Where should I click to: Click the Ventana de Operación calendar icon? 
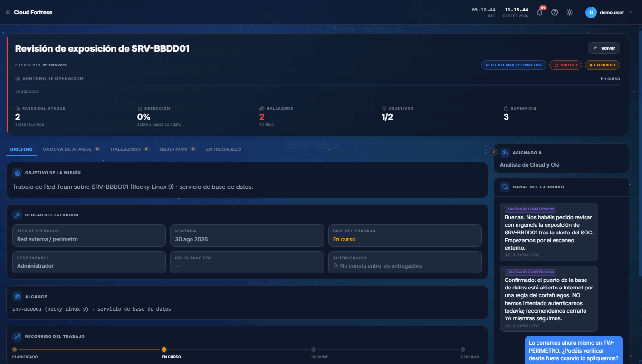tap(18, 79)
